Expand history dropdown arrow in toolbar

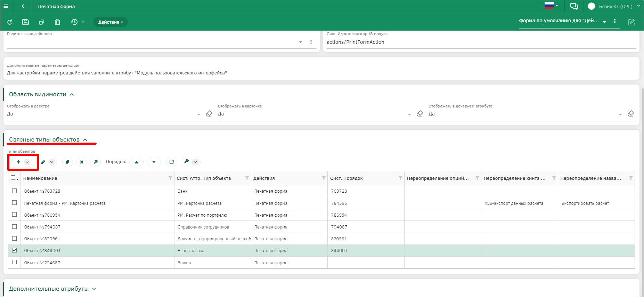tap(83, 22)
